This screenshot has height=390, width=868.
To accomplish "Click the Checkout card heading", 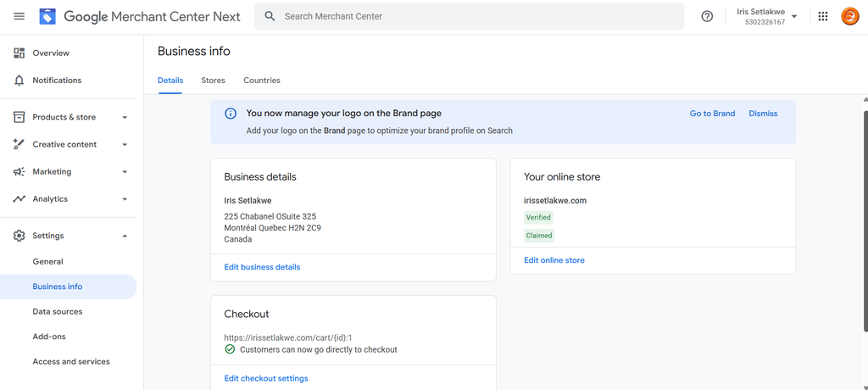I will click(x=247, y=314).
